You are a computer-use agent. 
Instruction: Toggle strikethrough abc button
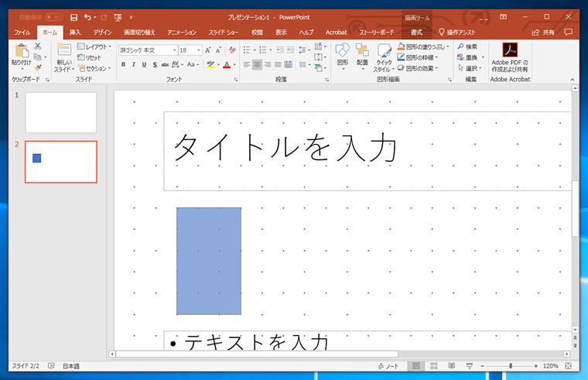click(x=165, y=64)
